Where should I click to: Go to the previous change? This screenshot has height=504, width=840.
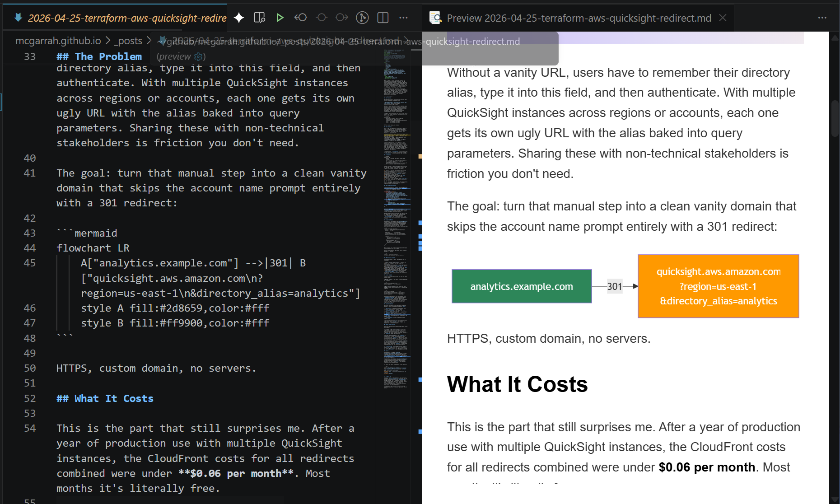point(300,17)
